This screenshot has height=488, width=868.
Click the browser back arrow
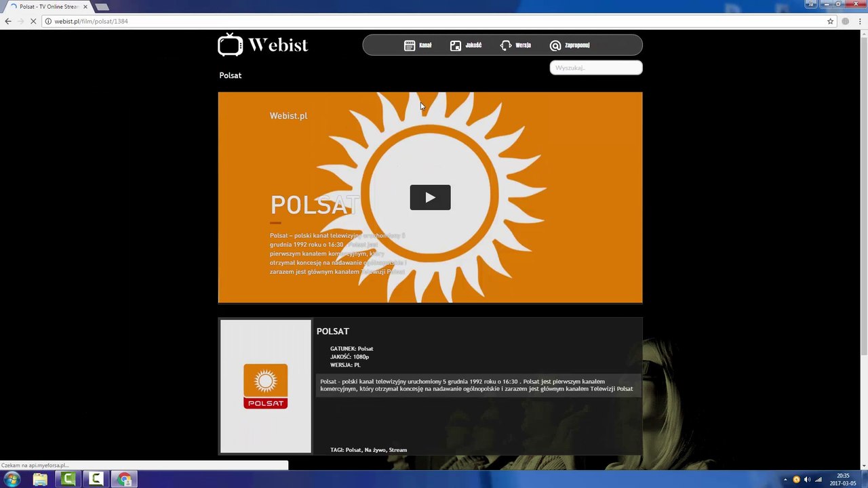click(8, 21)
